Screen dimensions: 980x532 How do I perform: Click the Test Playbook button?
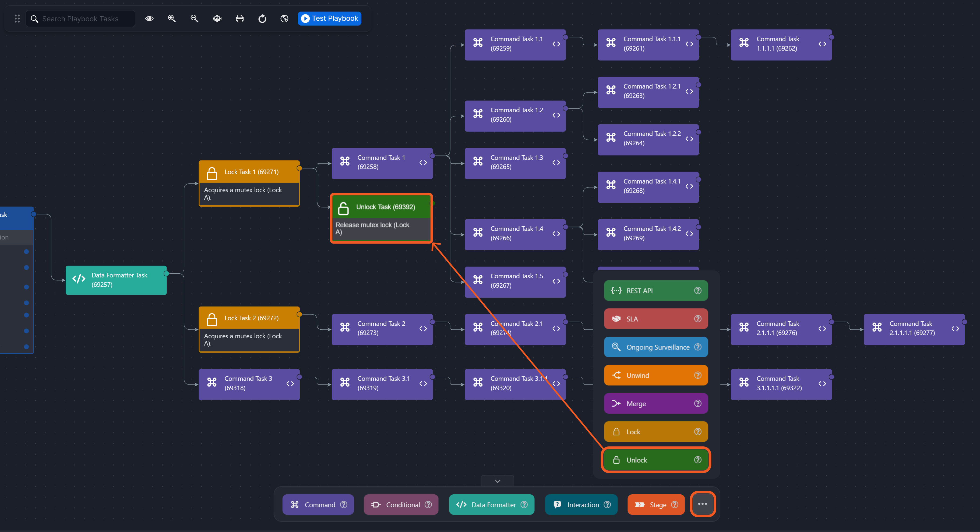[x=329, y=18]
